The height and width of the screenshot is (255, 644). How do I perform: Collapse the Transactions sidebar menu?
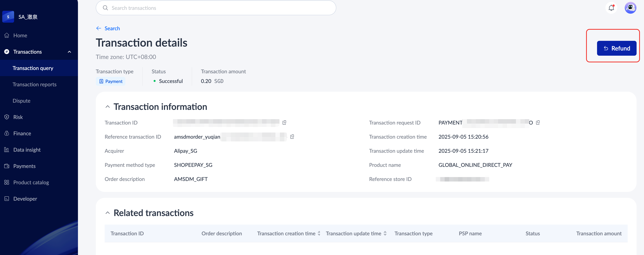69,52
